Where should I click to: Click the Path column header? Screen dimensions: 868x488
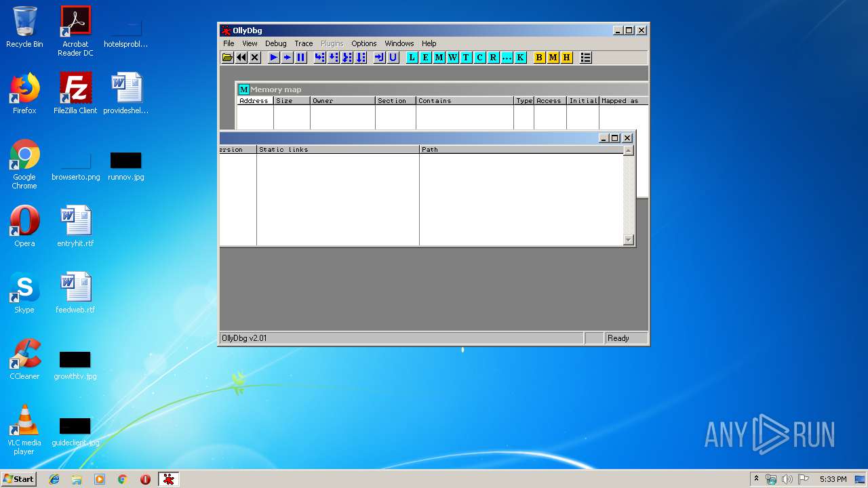tap(521, 149)
